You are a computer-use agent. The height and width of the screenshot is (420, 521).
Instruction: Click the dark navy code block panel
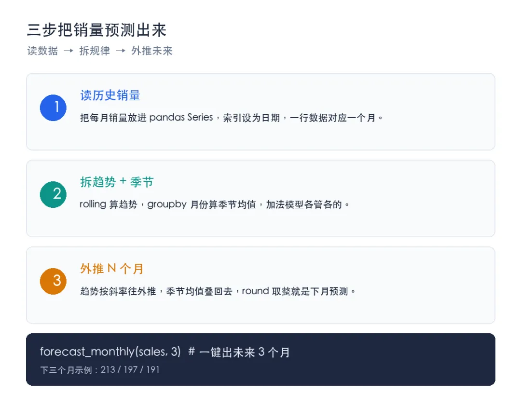(260, 359)
